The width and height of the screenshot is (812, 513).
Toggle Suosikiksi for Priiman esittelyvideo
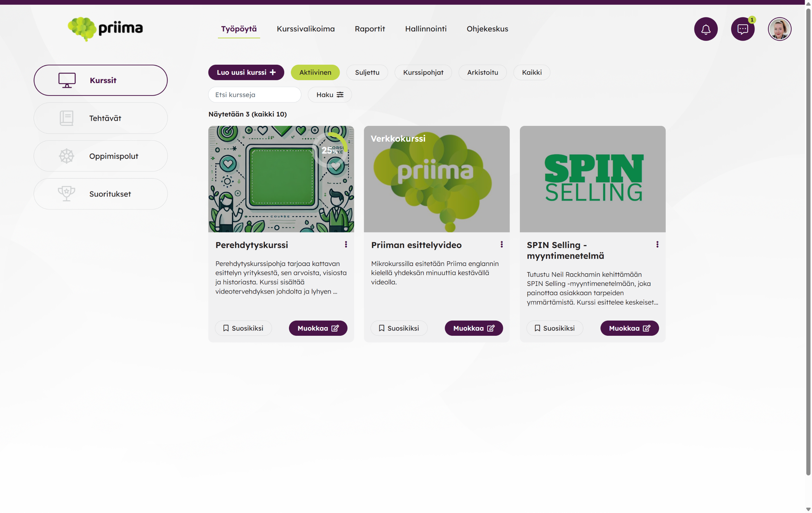[399, 328]
